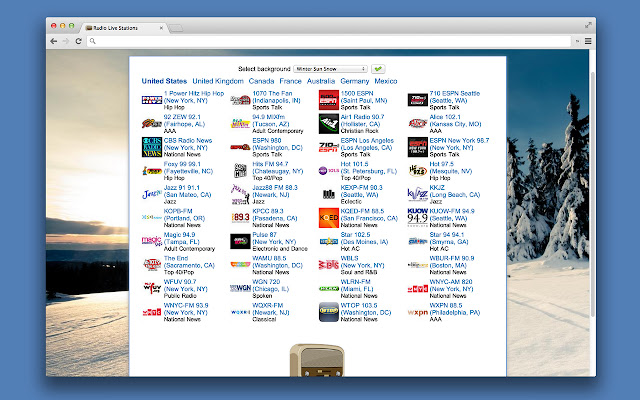Open the WAMU 88.5 station link
640x400 pixels.
click(x=278, y=262)
